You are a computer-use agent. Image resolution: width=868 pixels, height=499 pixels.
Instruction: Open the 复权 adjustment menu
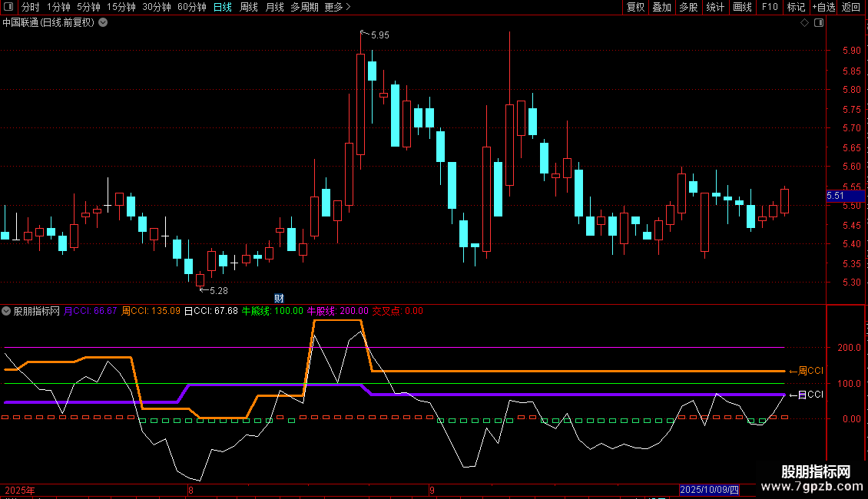(635, 7)
